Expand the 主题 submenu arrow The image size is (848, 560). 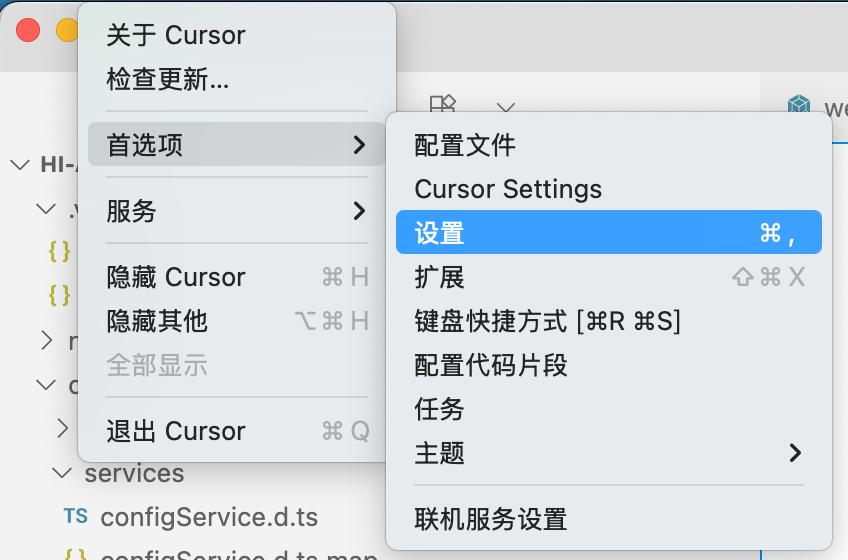[x=795, y=453]
